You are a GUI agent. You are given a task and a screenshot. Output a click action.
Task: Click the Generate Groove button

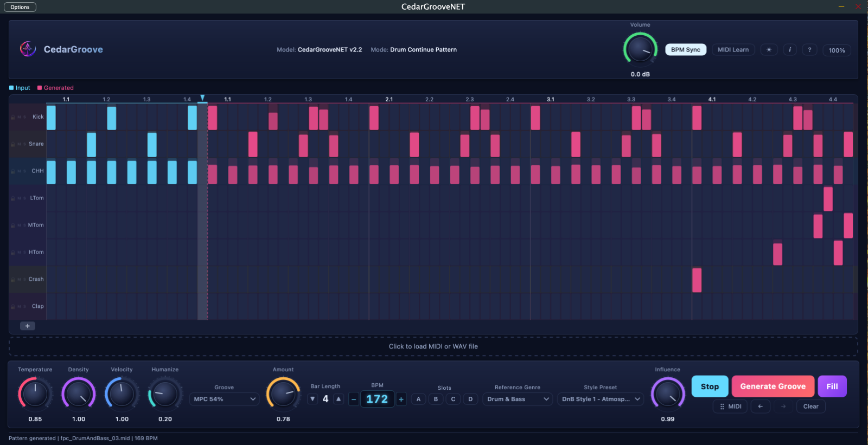pos(773,386)
